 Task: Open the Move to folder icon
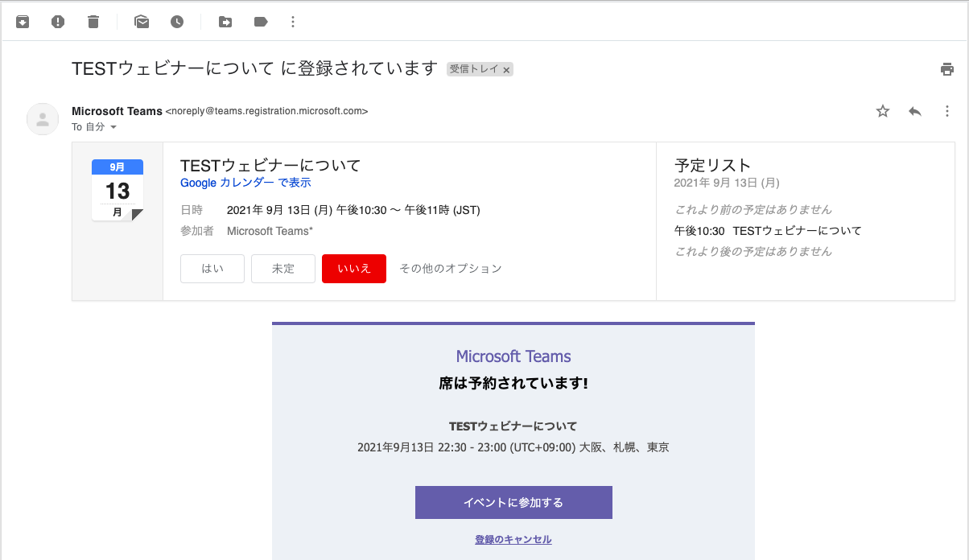point(225,22)
